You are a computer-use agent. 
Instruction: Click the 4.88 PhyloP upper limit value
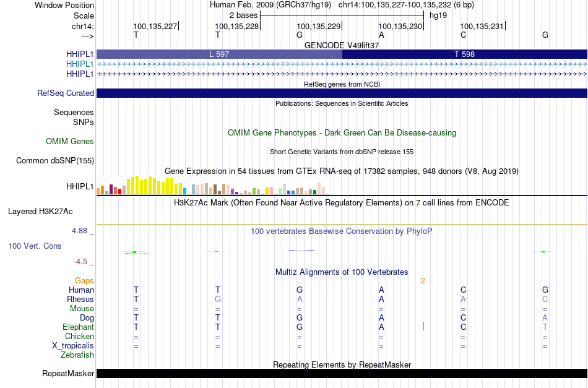point(79,231)
